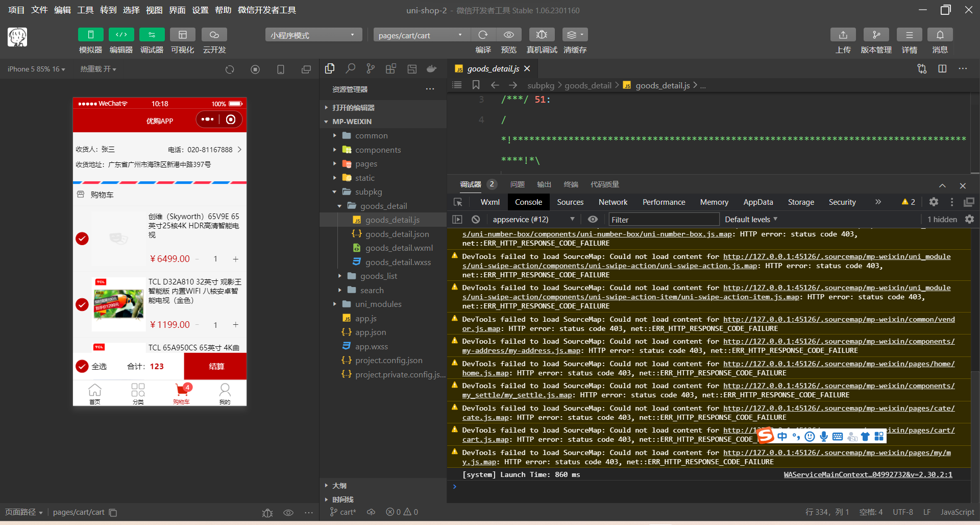Click the clear console icon
This screenshot has height=525, width=980.
[476, 219]
